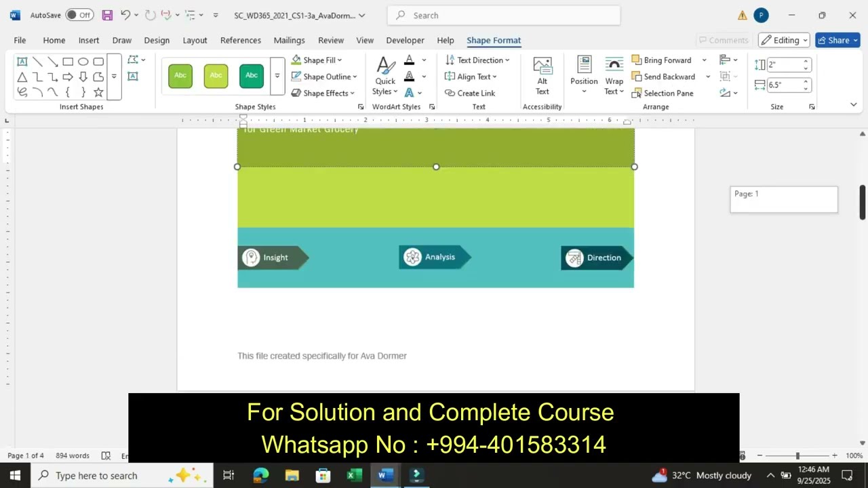868x488 pixels.
Task: Click the Draw Text Box icon
Action: coord(132,77)
